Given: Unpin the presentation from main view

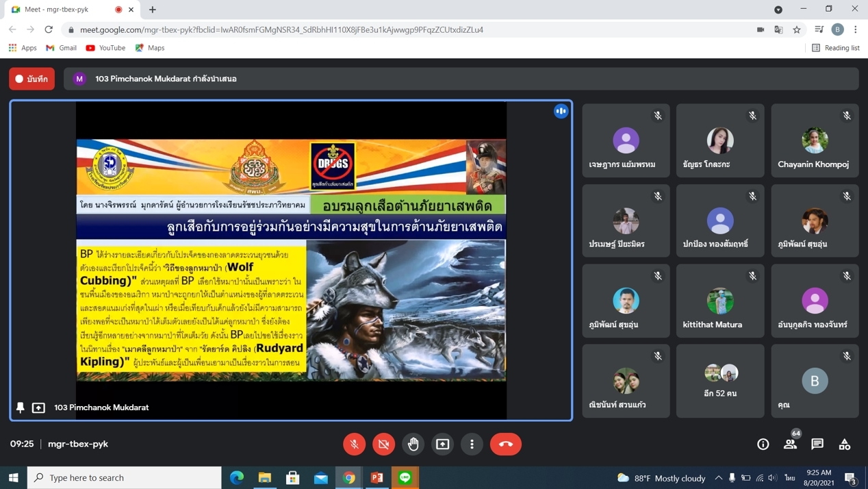Looking at the screenshot, I should pyautogui.click(x=21, y=407).
